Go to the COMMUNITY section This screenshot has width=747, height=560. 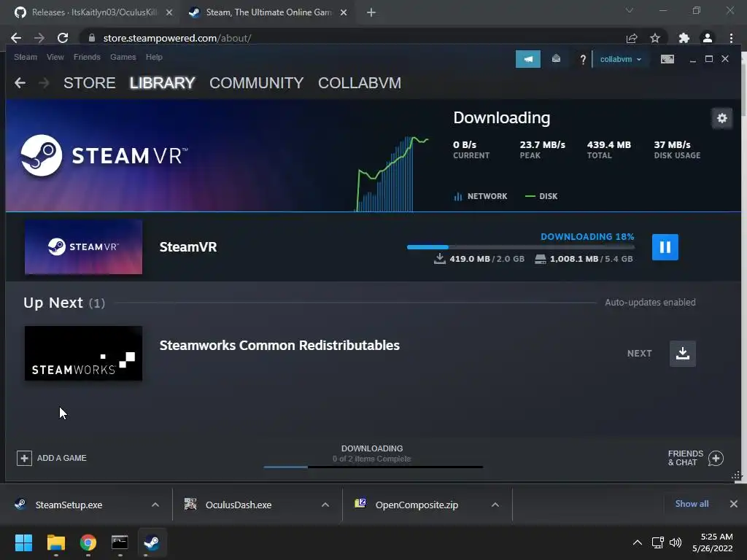click(x=256, y=83)
